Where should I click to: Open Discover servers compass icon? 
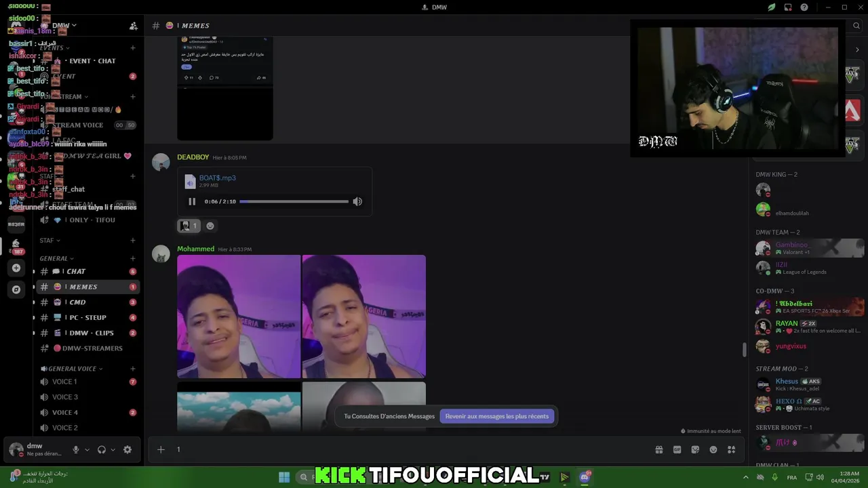[x=16, y=289]
